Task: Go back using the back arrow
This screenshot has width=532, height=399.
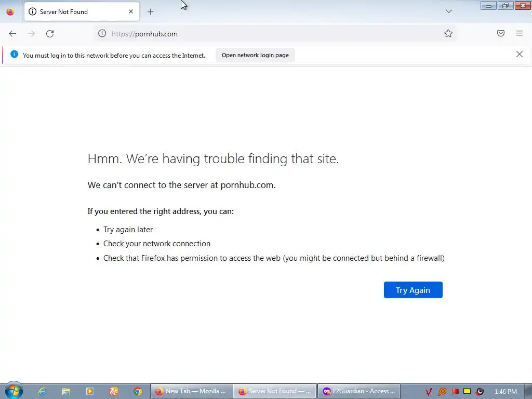Action: tap(12, 34)
